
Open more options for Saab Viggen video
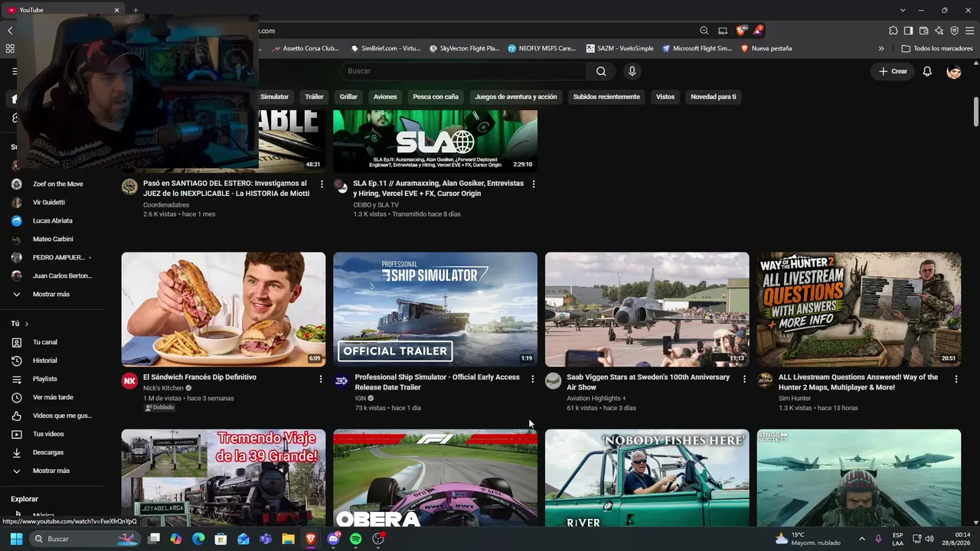point(744,379)
